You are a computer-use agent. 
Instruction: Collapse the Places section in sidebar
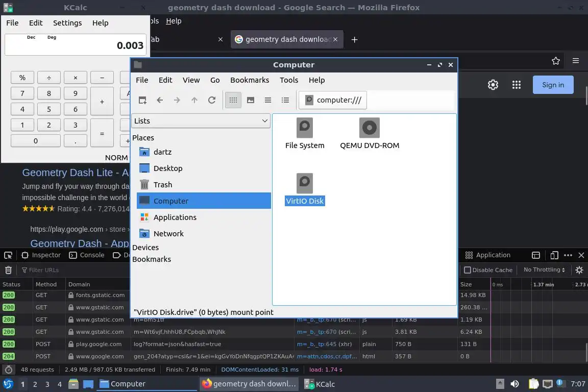pyautogui.click(x=143, y=138)
